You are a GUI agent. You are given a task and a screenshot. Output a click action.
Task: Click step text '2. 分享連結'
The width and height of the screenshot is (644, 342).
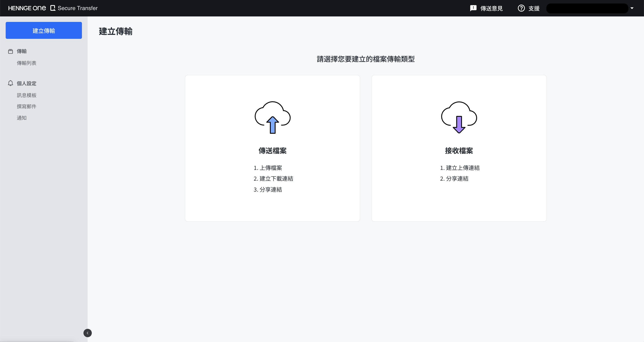(x=454, y=179)
